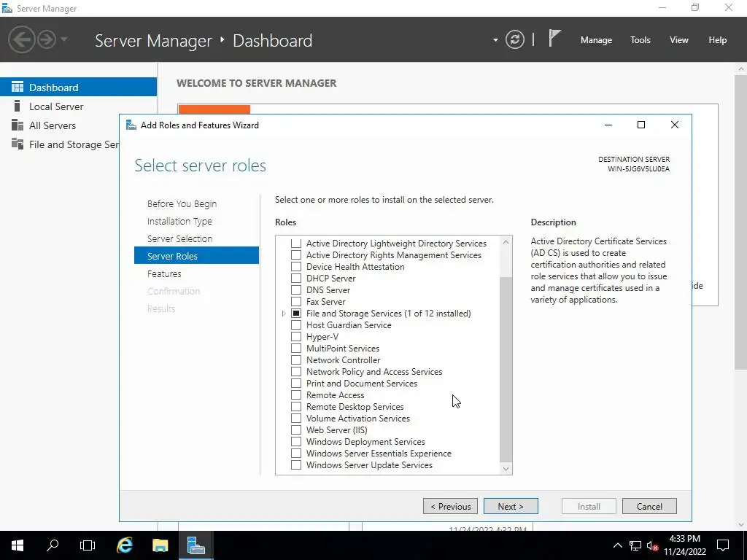Check the Fax Server role
747x560 pixels.
[x=296, y=301]
